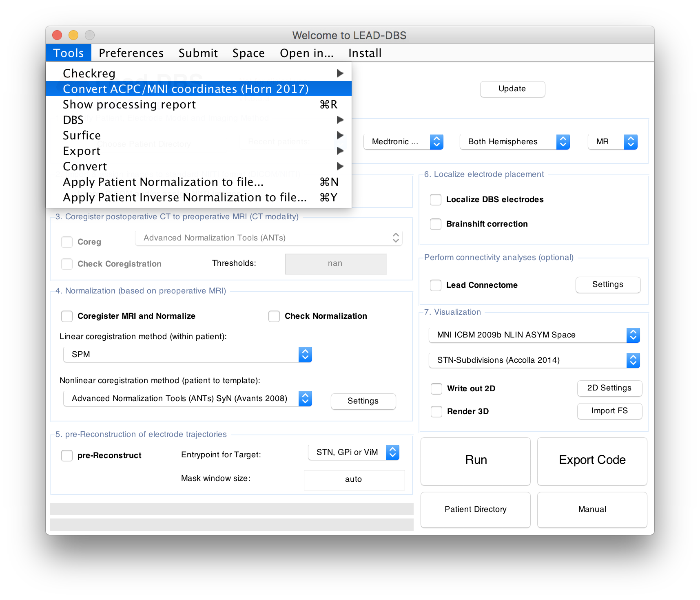Open the MNI ICBM 2009b space dropdown
700x600 pixels.
pos(534,335)
